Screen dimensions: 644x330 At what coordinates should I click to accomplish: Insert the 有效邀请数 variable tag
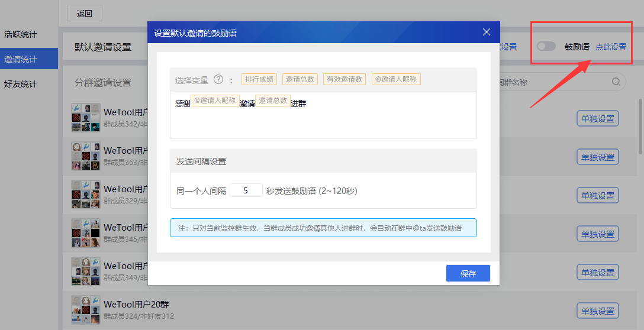pyautogui.click(x=344, y=79)
